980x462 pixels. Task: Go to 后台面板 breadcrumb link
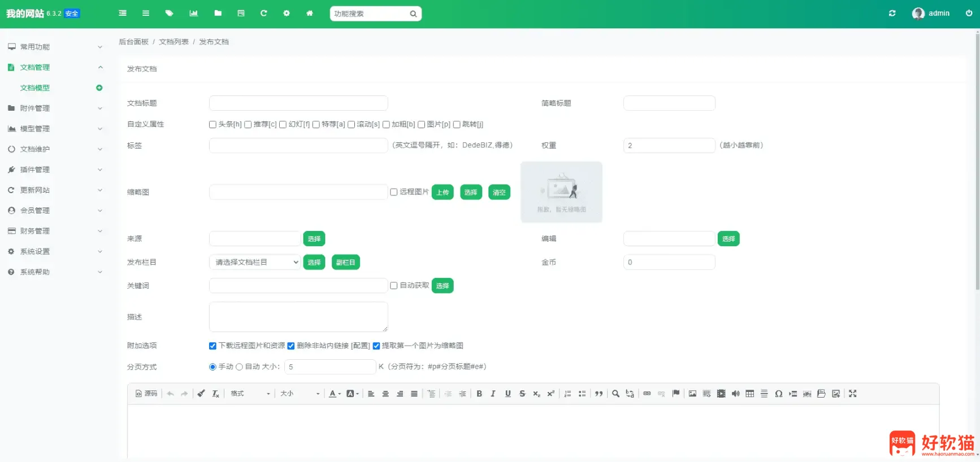(133, 42)
